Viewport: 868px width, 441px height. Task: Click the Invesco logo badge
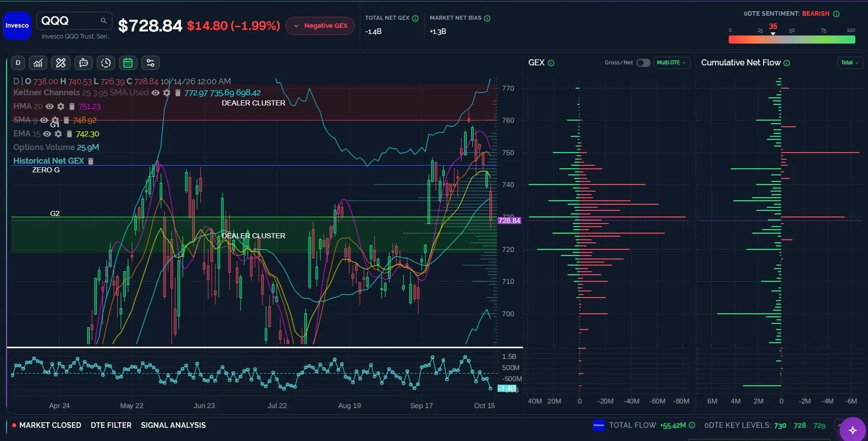coord(17,25)
